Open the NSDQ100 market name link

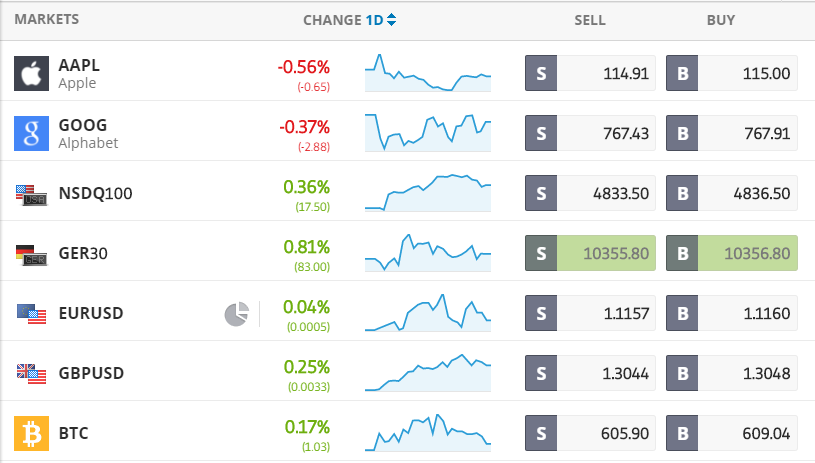(96, 194)
